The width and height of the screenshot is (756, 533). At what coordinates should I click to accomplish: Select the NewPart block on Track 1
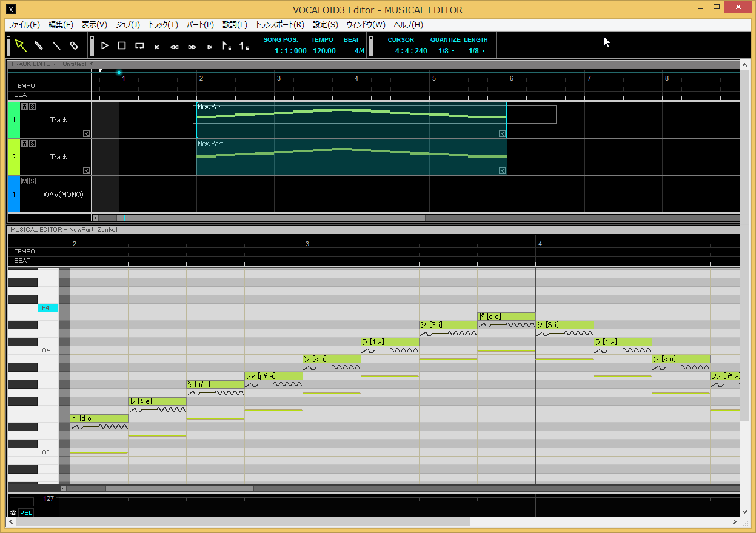(x=352, y=120)
